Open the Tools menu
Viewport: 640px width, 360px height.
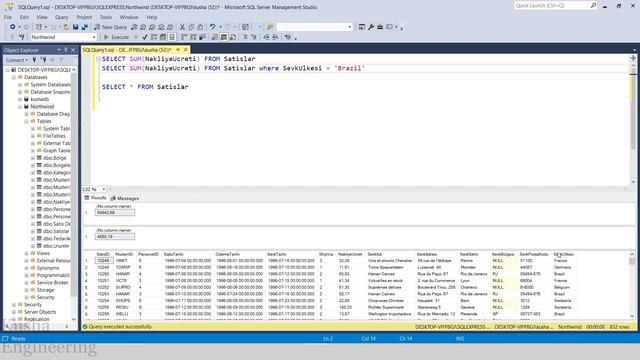[x=106, y=17]
